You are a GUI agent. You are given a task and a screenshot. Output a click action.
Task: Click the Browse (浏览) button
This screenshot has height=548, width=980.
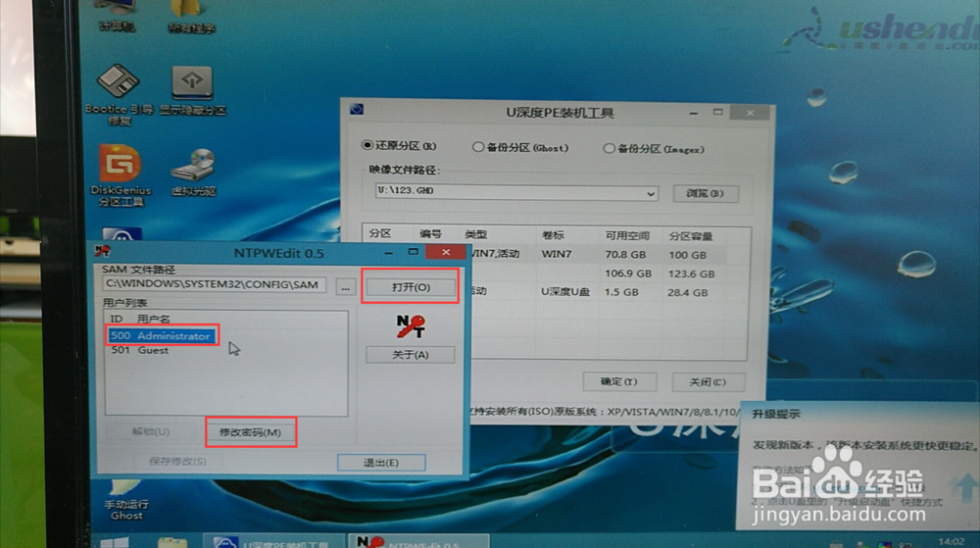(x=705, y=194)
